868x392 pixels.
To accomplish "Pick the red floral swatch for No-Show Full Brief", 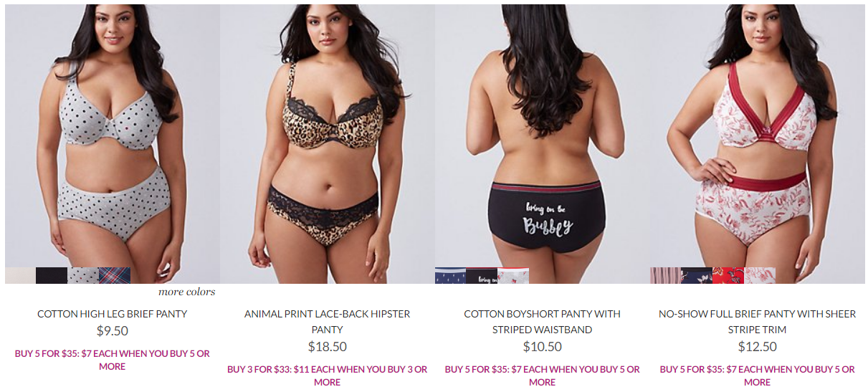I will click(x=728, y=275).
